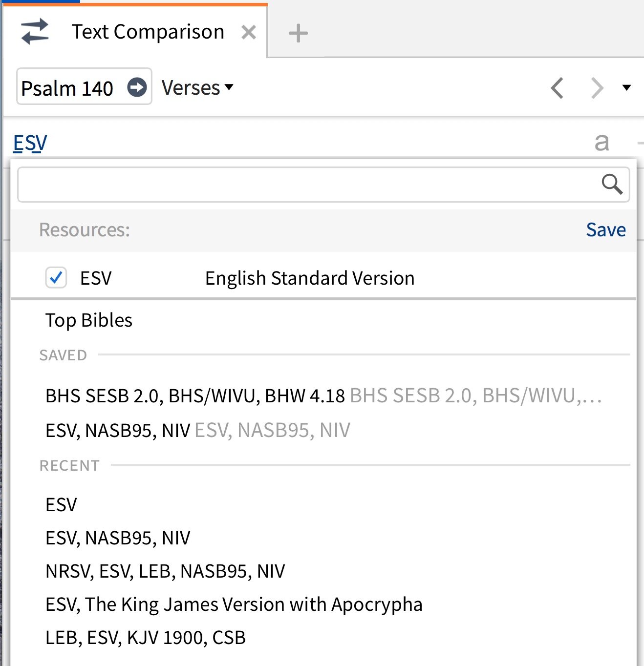The height and width of the screenshot is (666, 644).
Task: Open navigation history dropdown arrow
Action: 626,88
